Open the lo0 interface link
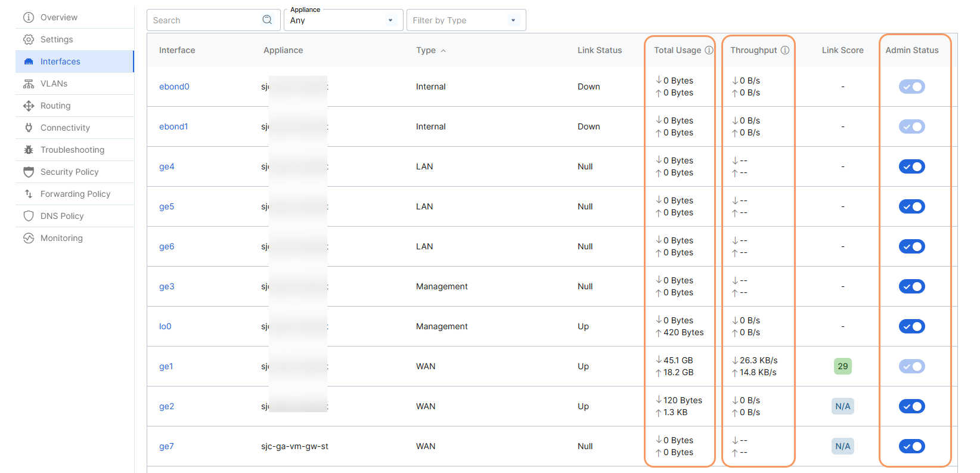 [165, 326]
